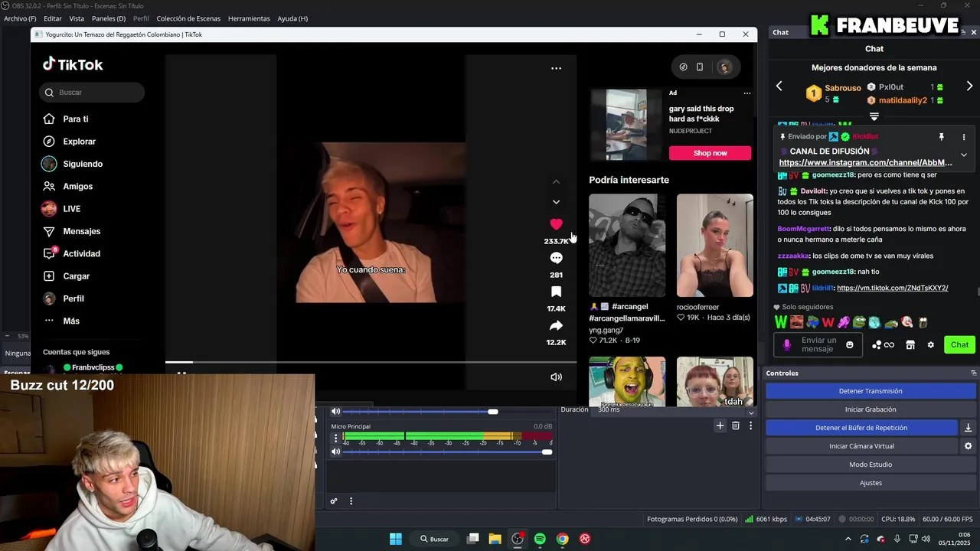Open the Archivo menu in OBS
The height and width of the screenshot is (551, 980).
20,18
